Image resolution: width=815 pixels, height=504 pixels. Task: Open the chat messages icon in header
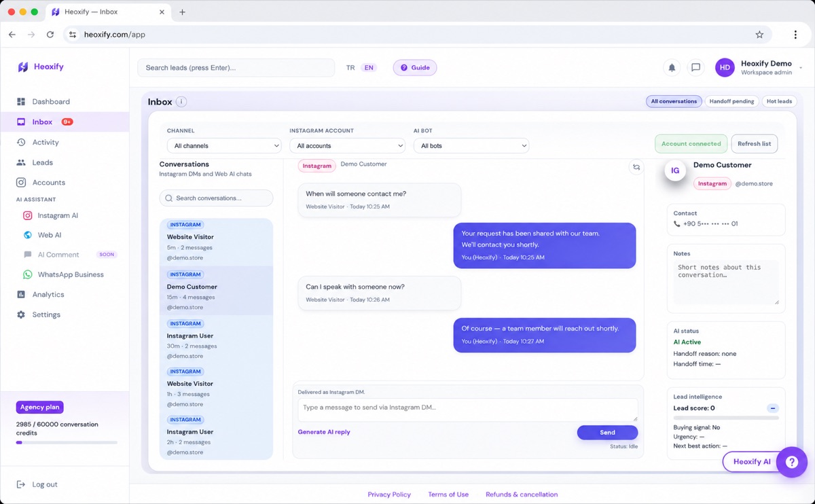695,68
